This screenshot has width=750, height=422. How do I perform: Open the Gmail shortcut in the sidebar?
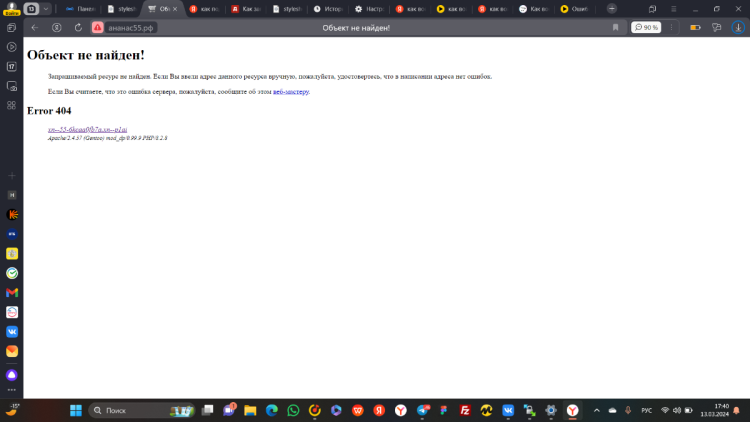click(x=12, y=292)
